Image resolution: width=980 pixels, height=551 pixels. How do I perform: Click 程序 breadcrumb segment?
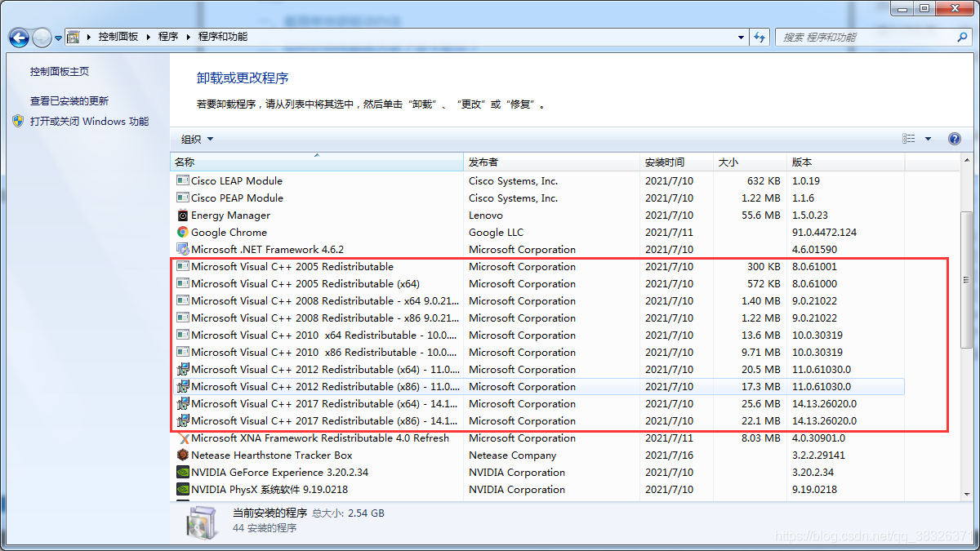pyautogui.click(x=168, y=37)
